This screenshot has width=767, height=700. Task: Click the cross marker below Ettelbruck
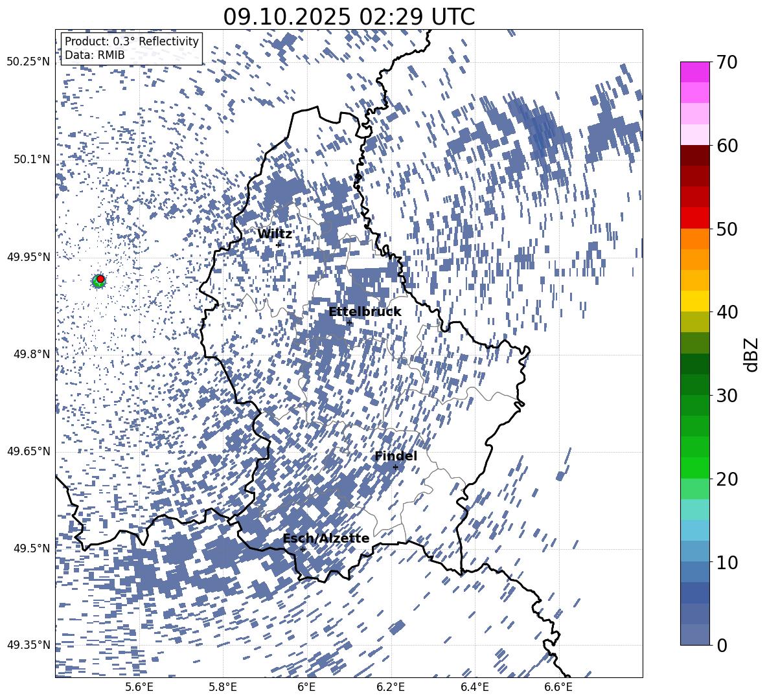point(349,322)
